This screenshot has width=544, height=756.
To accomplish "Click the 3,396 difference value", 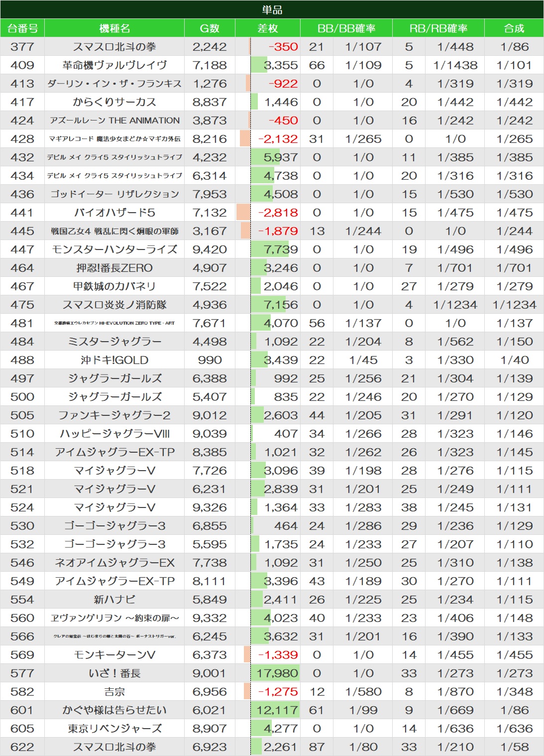I will pos(281,581).
